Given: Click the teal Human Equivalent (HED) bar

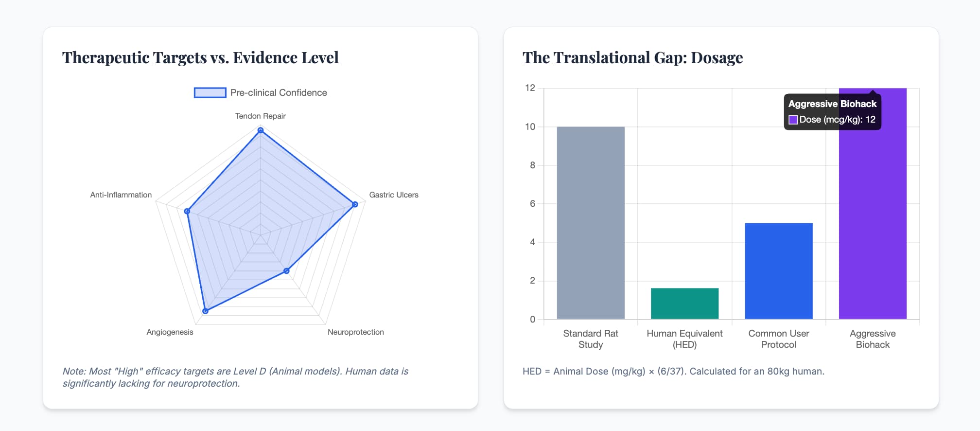Looking at the screenshot, I should pyautogui.click(x=684, y=304).
